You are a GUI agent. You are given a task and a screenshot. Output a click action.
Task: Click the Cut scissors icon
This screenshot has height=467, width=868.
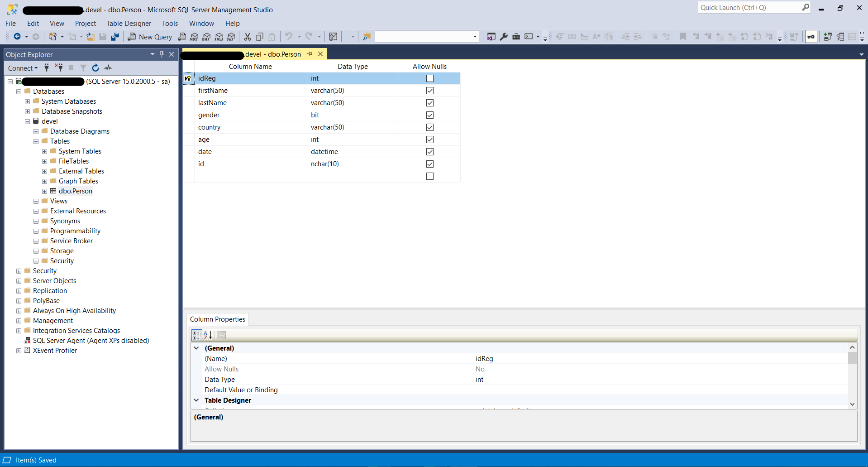pyautogui.click(x=247, y=37)
